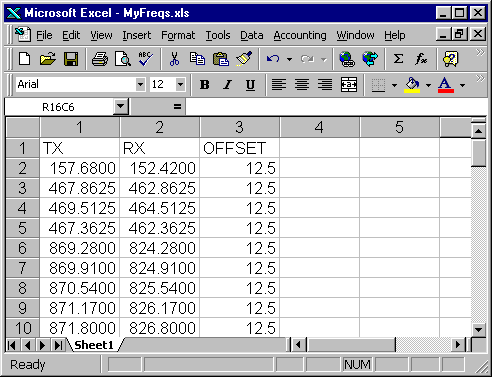Click the AutoSum sigma icon
Screen dimensions: 492x377
click(x=398, y=60)
